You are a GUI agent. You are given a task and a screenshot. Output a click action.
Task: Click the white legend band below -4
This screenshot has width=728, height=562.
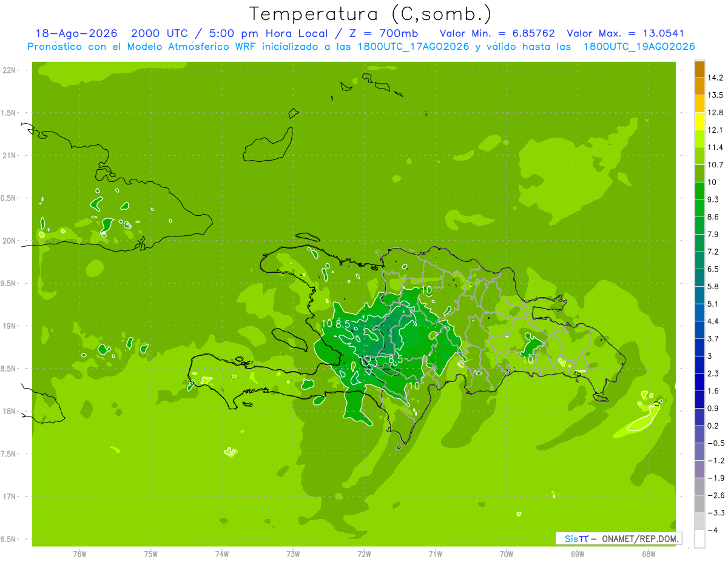[699, 538]
